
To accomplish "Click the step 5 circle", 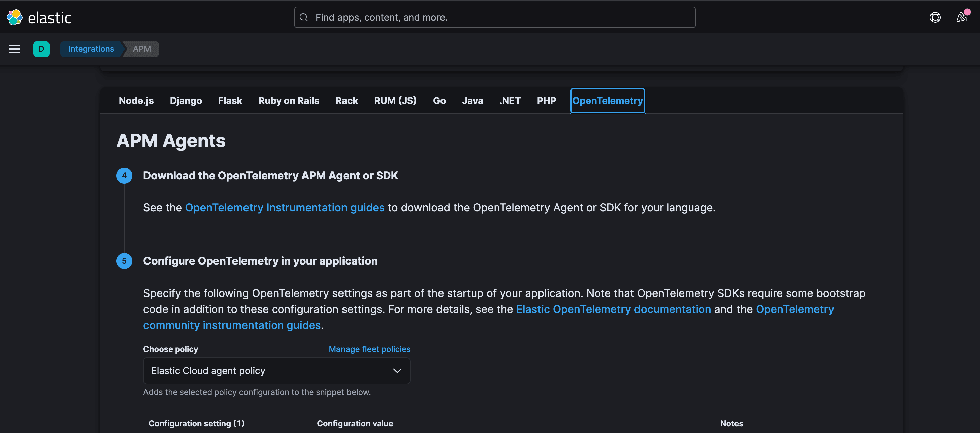I will pyautogui.click(x=124, y=261).
